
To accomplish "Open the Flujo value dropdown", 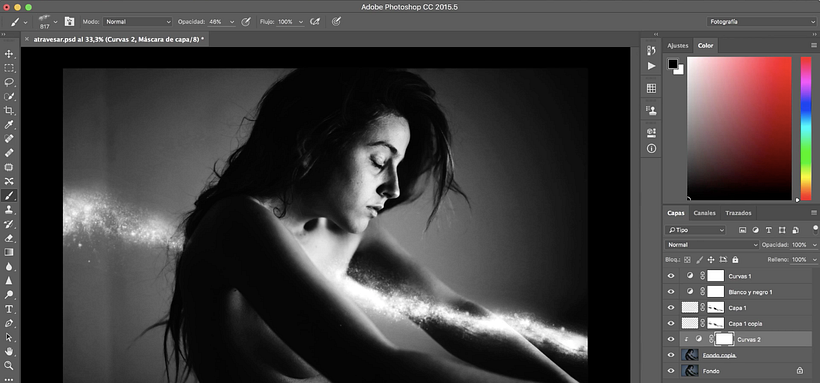I will coord(301,22).
